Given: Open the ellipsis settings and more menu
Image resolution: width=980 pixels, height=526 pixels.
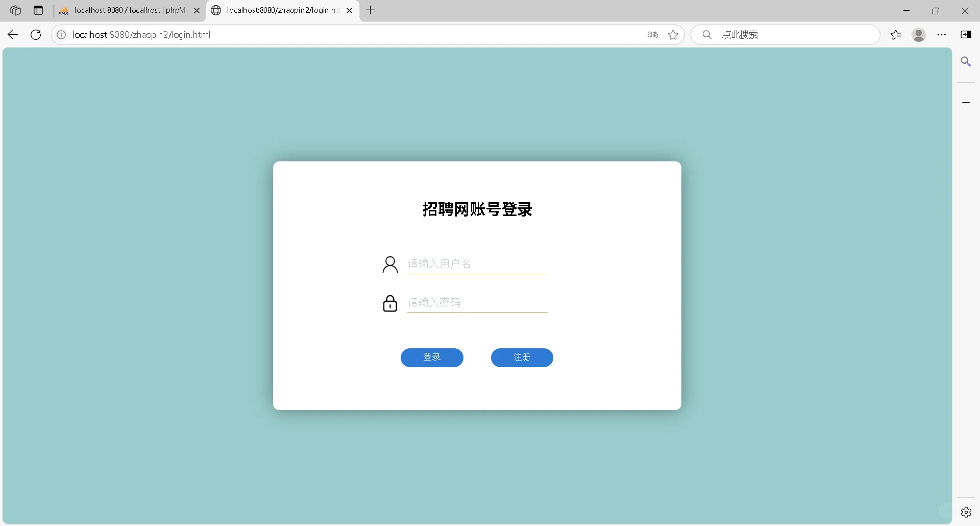Looking at the screenshot, I should (942, 34).
